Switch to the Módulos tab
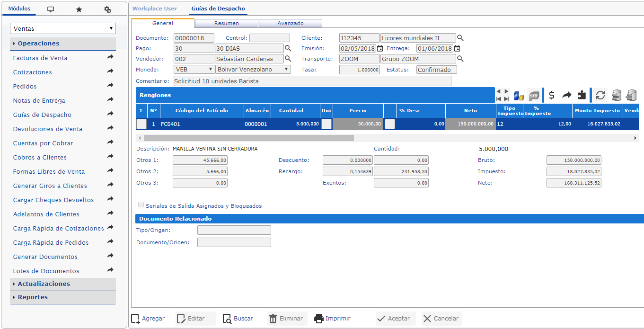This screenshot has height=329, width=644. click(19, 9)
